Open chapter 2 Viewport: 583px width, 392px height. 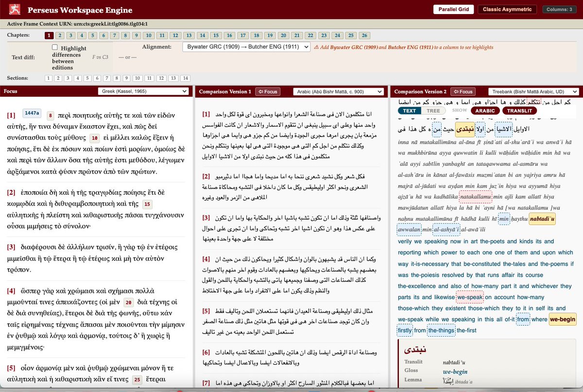60,35
